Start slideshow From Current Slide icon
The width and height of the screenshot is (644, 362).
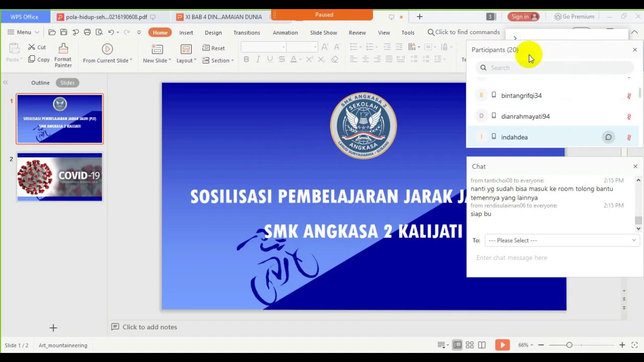click(x=107, y=49)
